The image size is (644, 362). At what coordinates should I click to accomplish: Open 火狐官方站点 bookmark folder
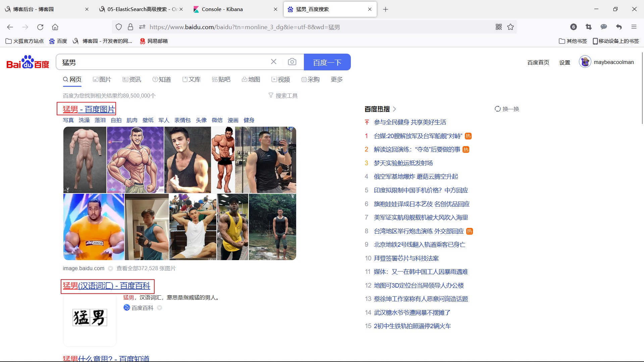tap(24, 41)
